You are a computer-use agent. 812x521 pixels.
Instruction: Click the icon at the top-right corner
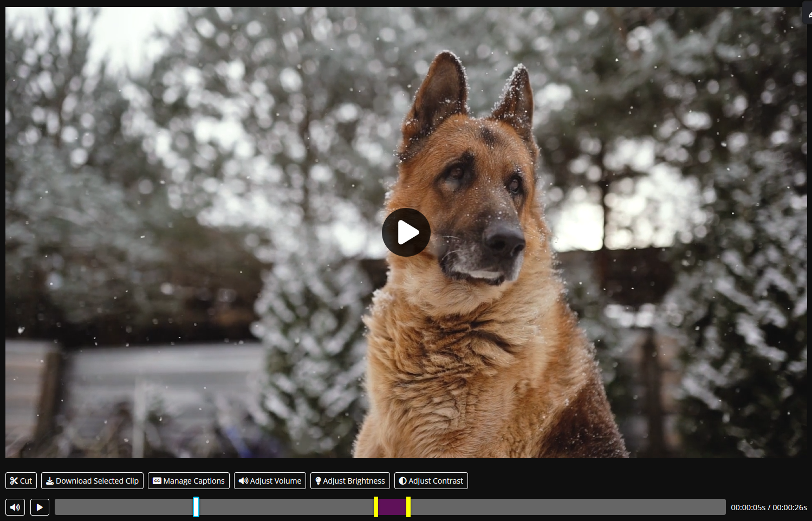tap(808, 14)
